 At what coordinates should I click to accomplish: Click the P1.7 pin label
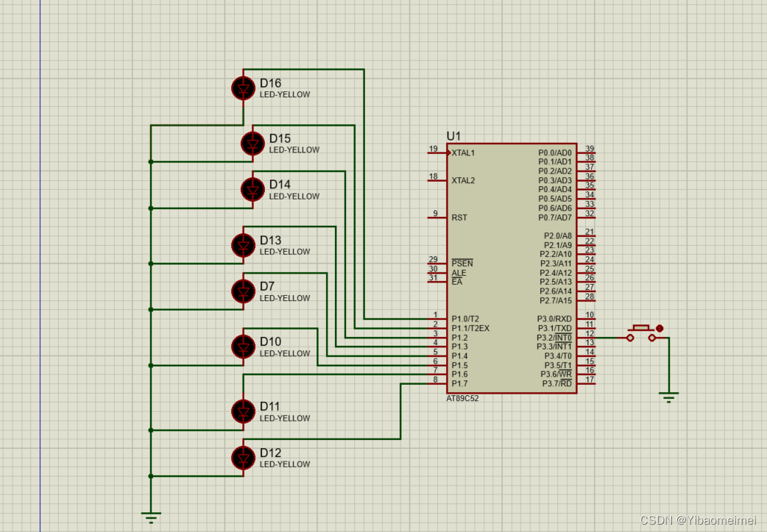tap(459, 384)
